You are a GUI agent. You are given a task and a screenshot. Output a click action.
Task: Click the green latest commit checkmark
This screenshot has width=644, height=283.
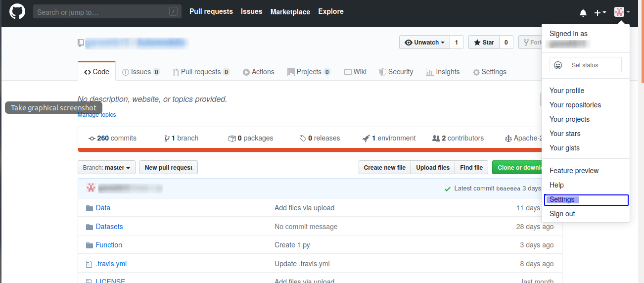click(447, 189)
